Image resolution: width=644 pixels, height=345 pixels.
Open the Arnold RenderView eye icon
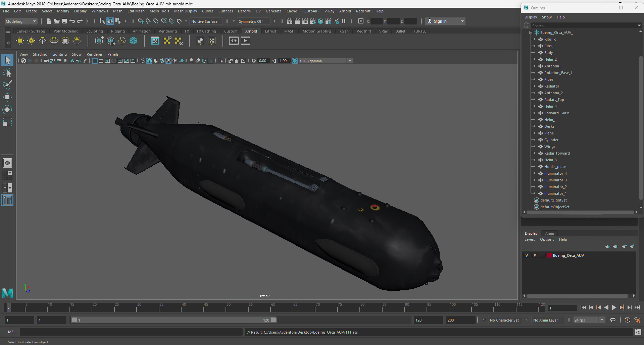pos(234,41)
